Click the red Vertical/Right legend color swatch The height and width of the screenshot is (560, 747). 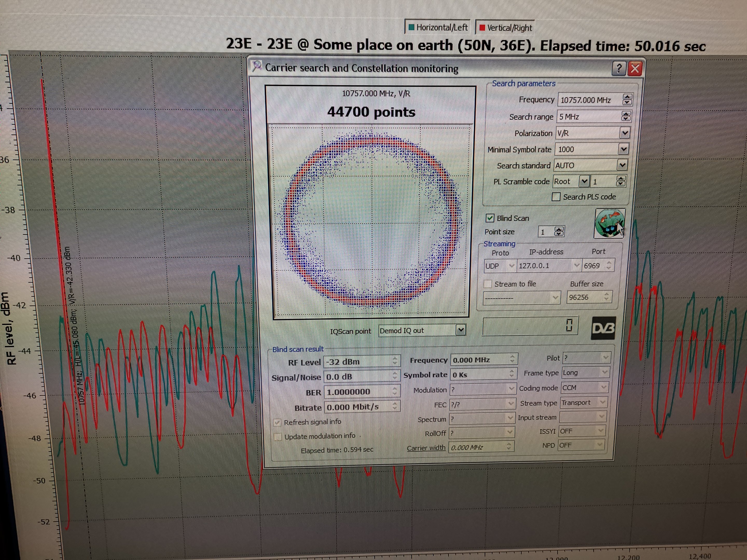pos(482,28)
